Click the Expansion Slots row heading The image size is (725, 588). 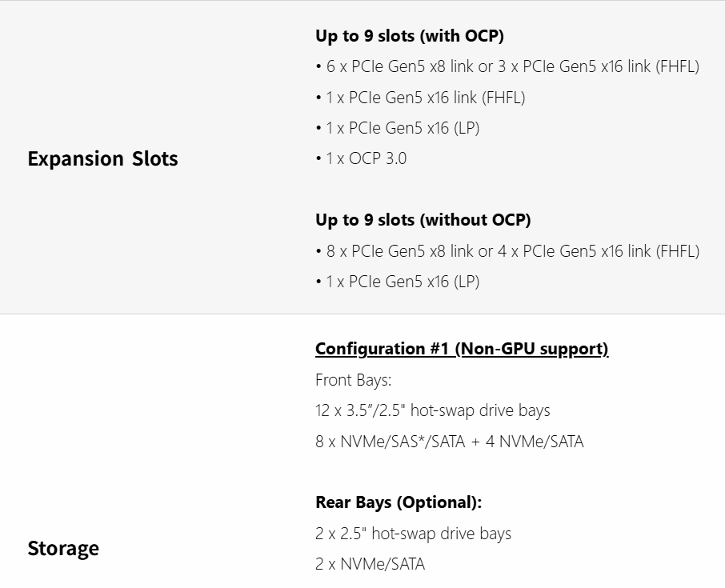tap(102, 158)
